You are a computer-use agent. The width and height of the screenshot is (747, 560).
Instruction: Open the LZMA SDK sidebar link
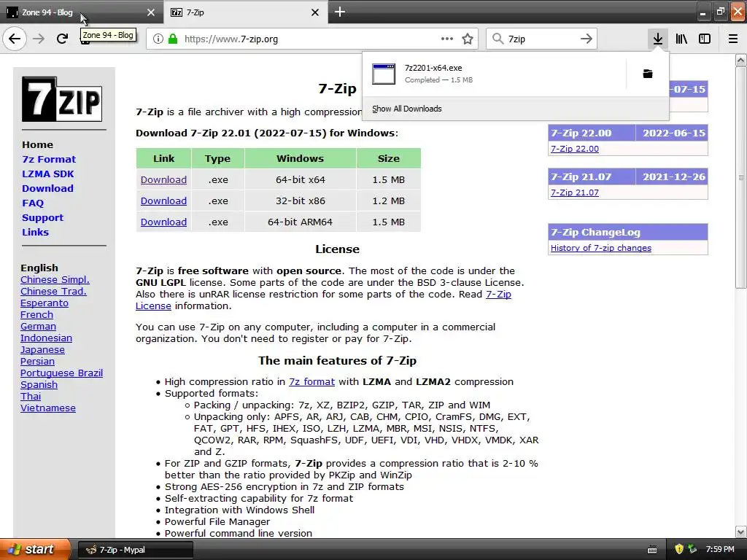click(47, 174)
